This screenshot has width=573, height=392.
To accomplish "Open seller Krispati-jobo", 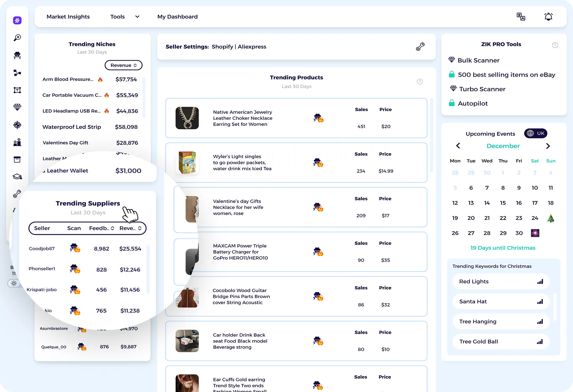I will (42, 290).
